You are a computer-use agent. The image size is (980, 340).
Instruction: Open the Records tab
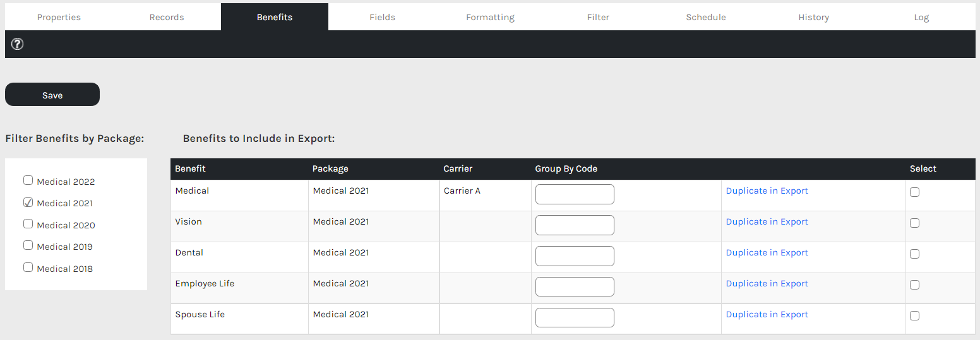[x=167, y=17]
